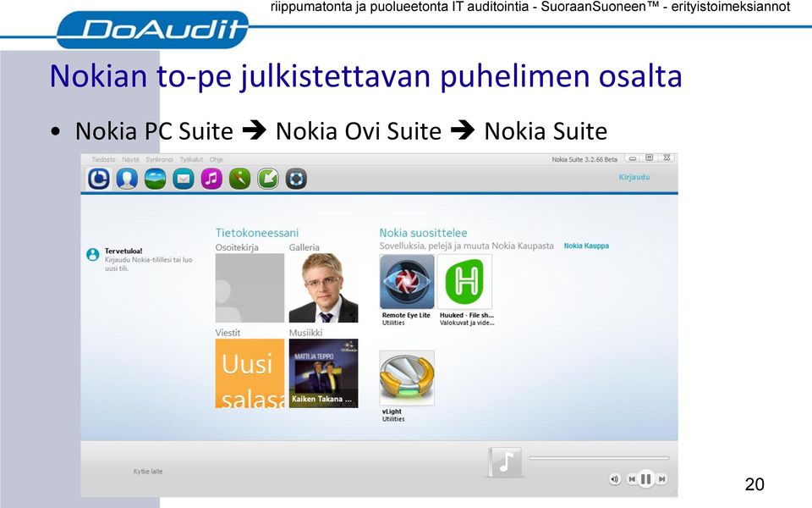This screenshot has height=508, width=812.
Task: Click Kytke laite to connect device
Action: point(148,472)
